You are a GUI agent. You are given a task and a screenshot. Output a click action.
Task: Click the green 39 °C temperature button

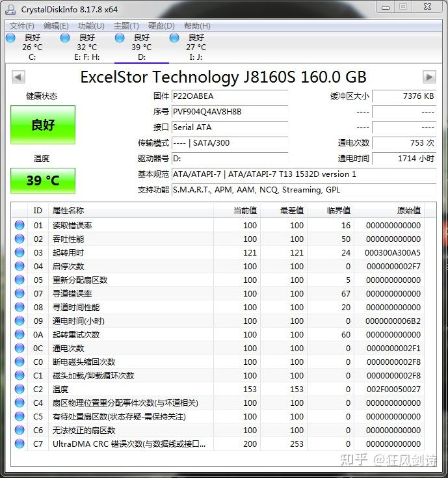(x=43, y=181)
